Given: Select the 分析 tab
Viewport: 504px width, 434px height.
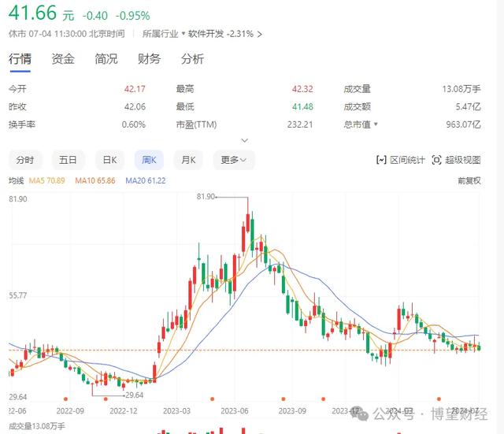Looking at the screenshot, I should click(x=192, y=59).
